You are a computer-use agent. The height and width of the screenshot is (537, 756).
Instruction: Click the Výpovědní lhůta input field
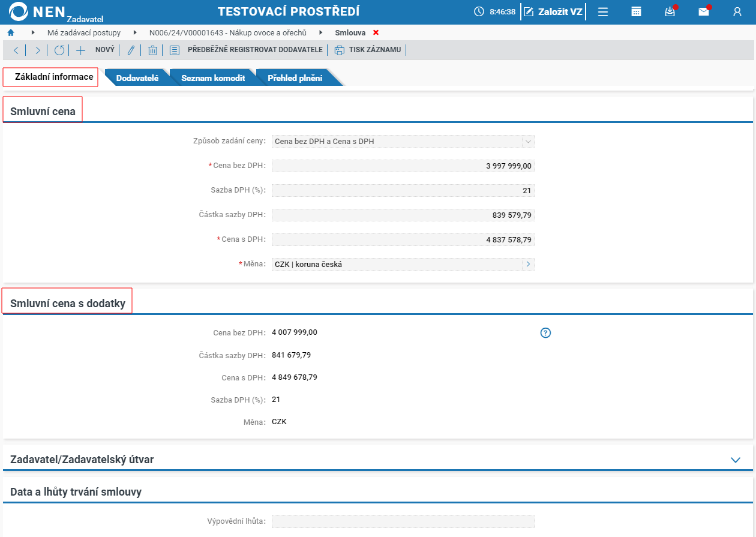[403, 521]
